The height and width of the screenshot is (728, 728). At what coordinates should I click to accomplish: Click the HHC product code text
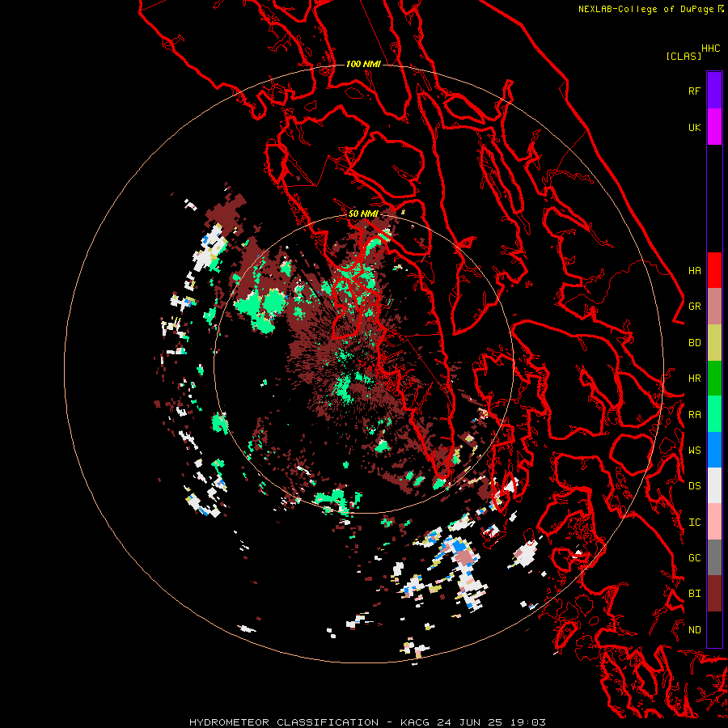pos(711,49)
